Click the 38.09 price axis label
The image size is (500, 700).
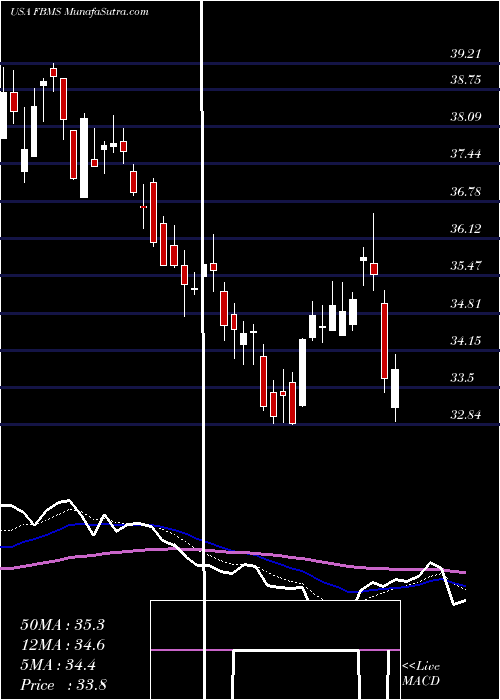tap(465, 117)
